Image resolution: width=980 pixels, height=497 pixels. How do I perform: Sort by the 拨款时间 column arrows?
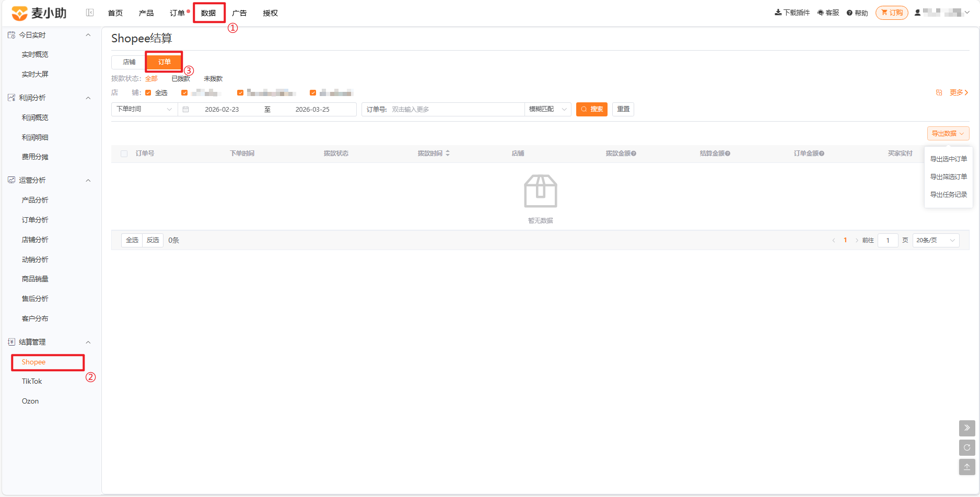click(x=448, y=153)
